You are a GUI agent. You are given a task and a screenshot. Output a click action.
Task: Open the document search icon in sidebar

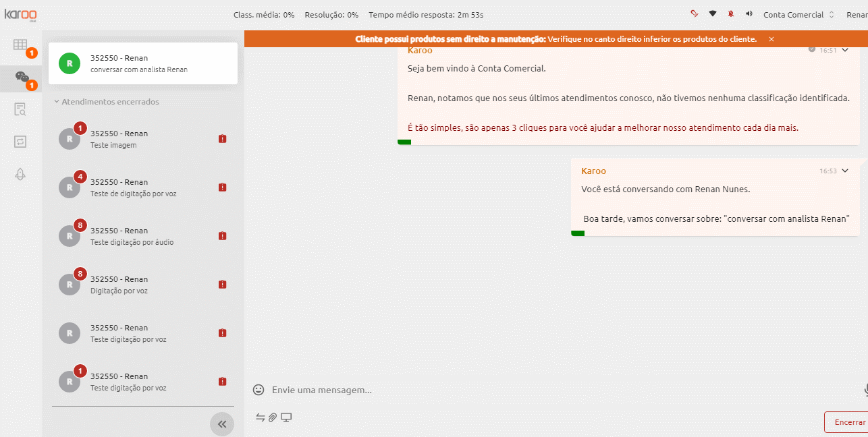point(20,109)
